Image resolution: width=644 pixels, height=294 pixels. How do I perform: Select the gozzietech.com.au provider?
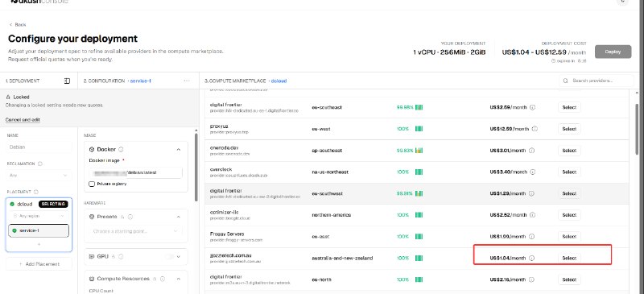(569, 259)
